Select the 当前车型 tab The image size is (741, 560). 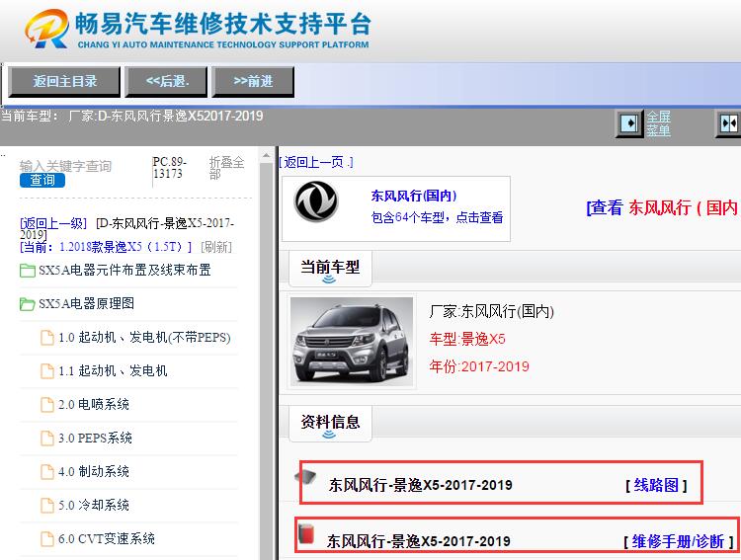(x=330, y=269)
